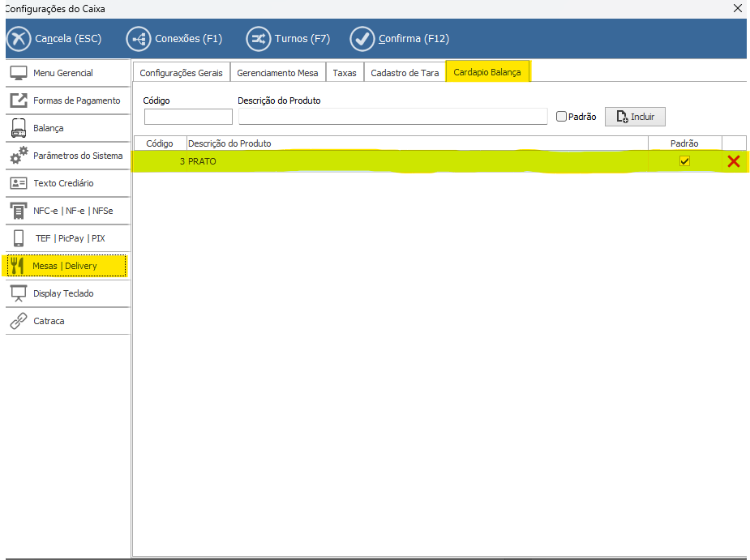Uncheck Padrão checkbox in PRATO row
This screenshot has height=560, width=750.
click(684, 161)
